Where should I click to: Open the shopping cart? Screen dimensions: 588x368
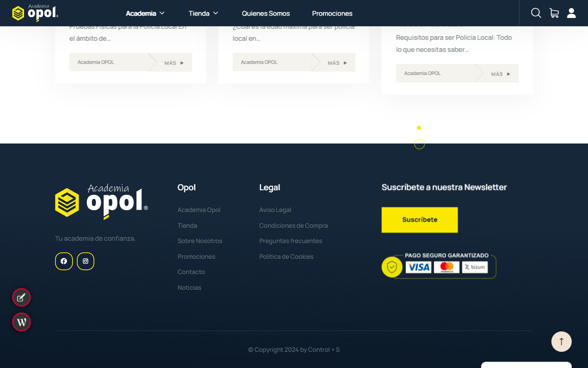554,13
